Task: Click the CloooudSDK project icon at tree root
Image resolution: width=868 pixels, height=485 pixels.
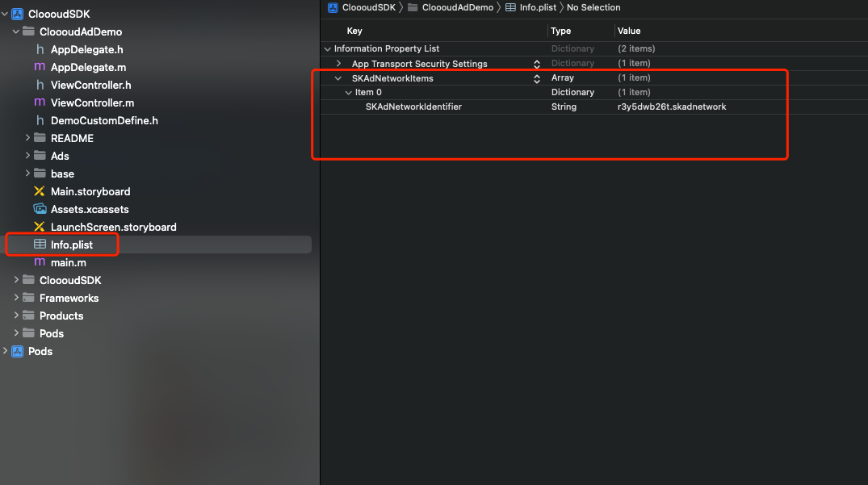Action: click(x=18, y=14)
